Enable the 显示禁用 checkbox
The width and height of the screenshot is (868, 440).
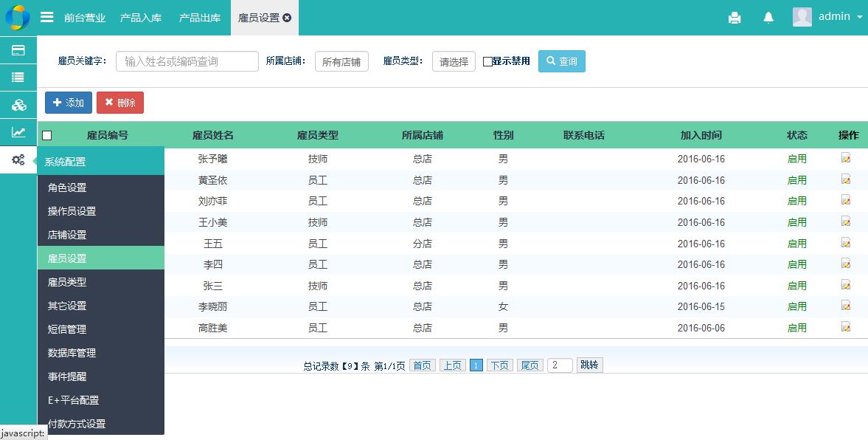(487, 62)
